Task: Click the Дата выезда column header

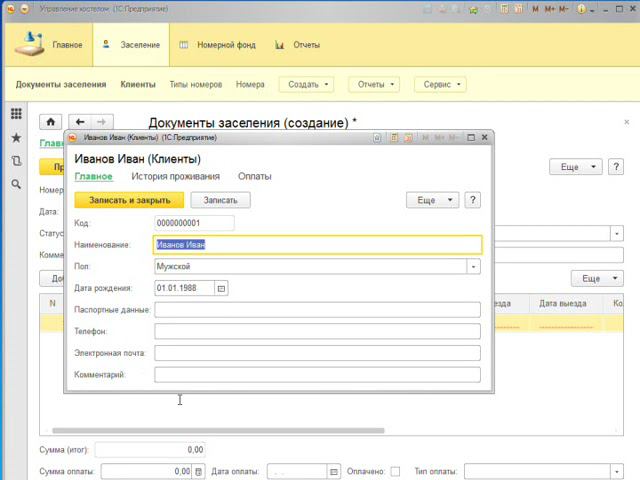Action: 566,303
